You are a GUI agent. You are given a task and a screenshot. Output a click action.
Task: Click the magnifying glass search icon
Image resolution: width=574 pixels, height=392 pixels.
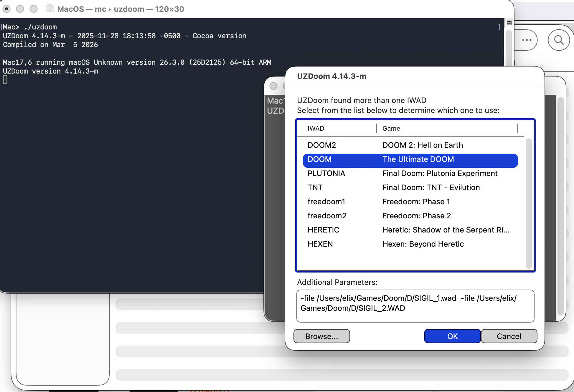(x=559, y=40)
